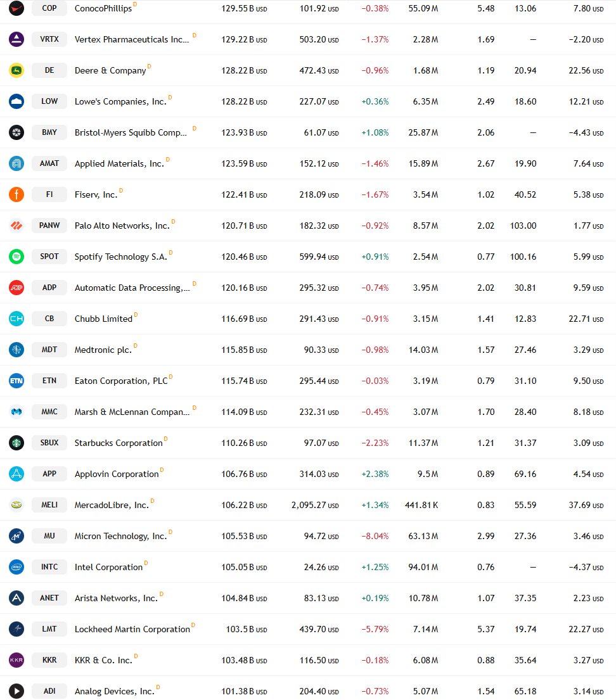Click the Palo Alto Networks logo icon

click(16, 226)
